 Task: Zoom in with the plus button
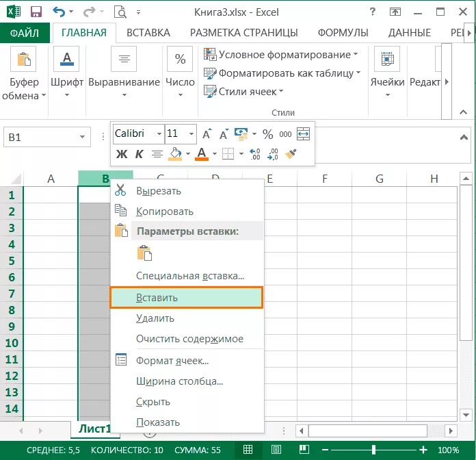pos(423,450)
